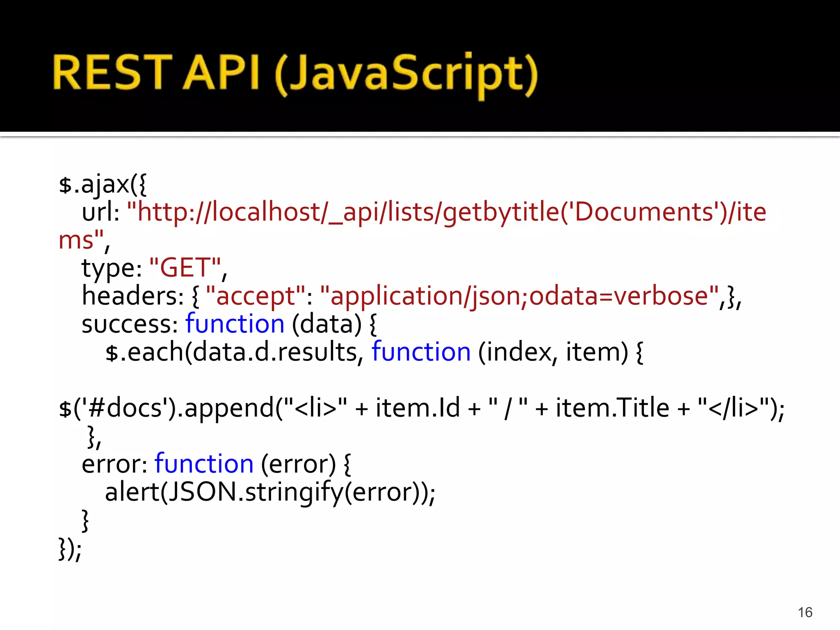The image size is (840, 630).
Task: Click '(index, item) {' parameter text
Action: [560, 352]
